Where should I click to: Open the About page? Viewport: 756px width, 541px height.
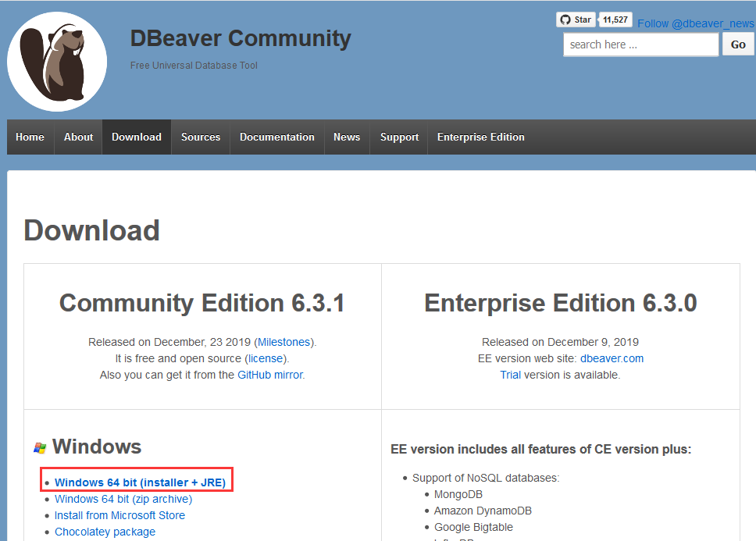[x=77, y=137]
